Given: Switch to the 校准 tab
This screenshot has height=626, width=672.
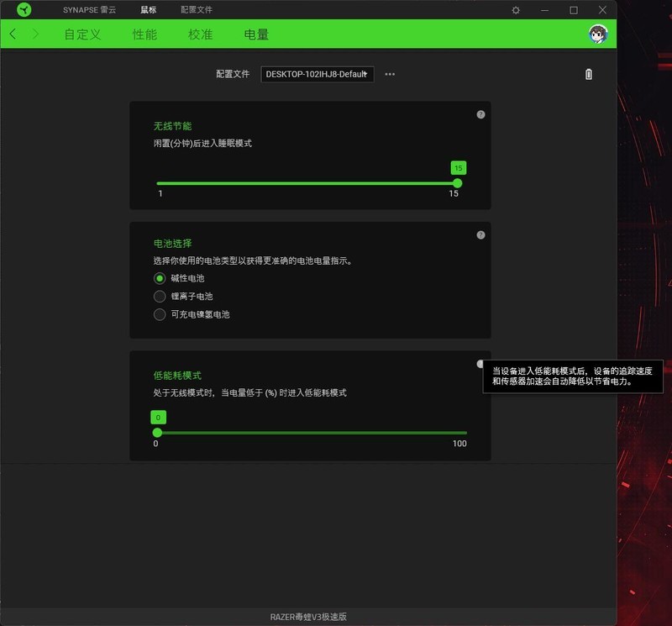Looking at the screenshot, I should [x=200, y=34].
